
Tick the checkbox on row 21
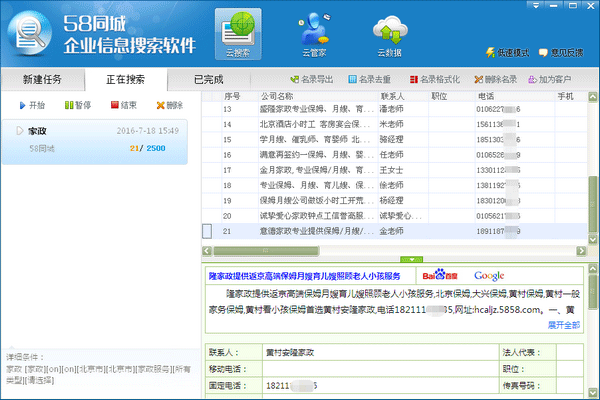click(207, 231)
